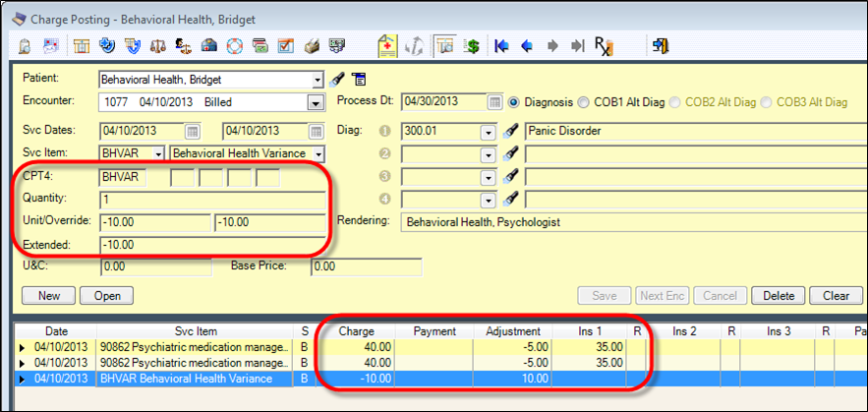Expand the third diagnosis code dropdown
This screenshot has height=412, width=868.
pos(489,177)
